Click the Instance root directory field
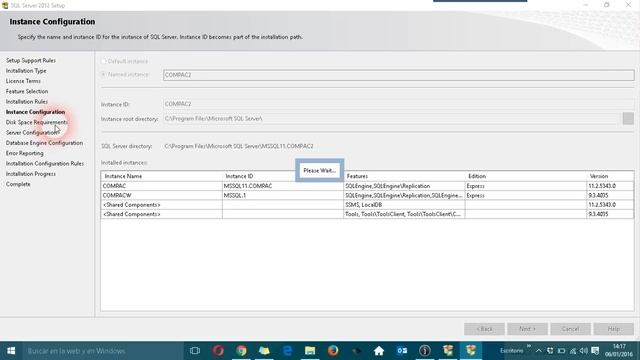The width and height of the screenshot is (640, 360). [x=392, y=119]
